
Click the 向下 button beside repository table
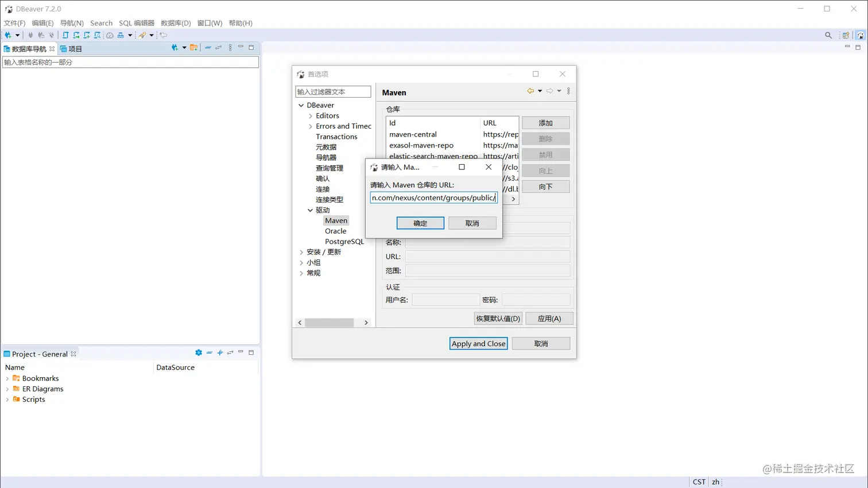[x=545, y=187]
